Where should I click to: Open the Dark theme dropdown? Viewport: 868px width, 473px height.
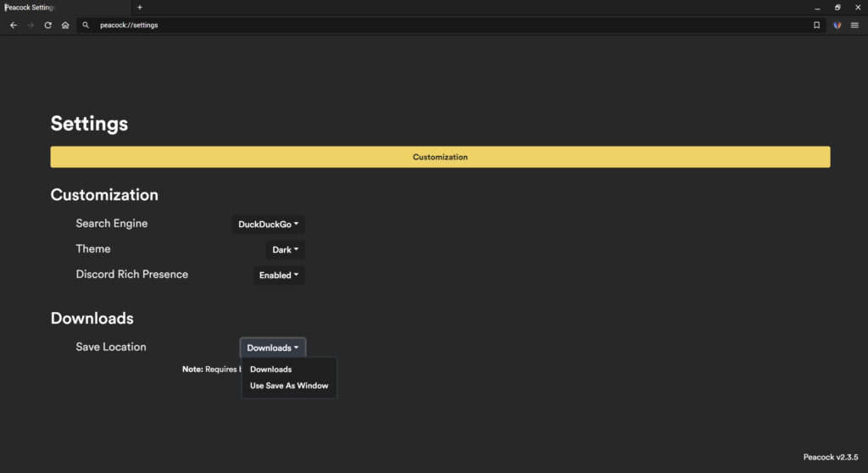point(285,250)
